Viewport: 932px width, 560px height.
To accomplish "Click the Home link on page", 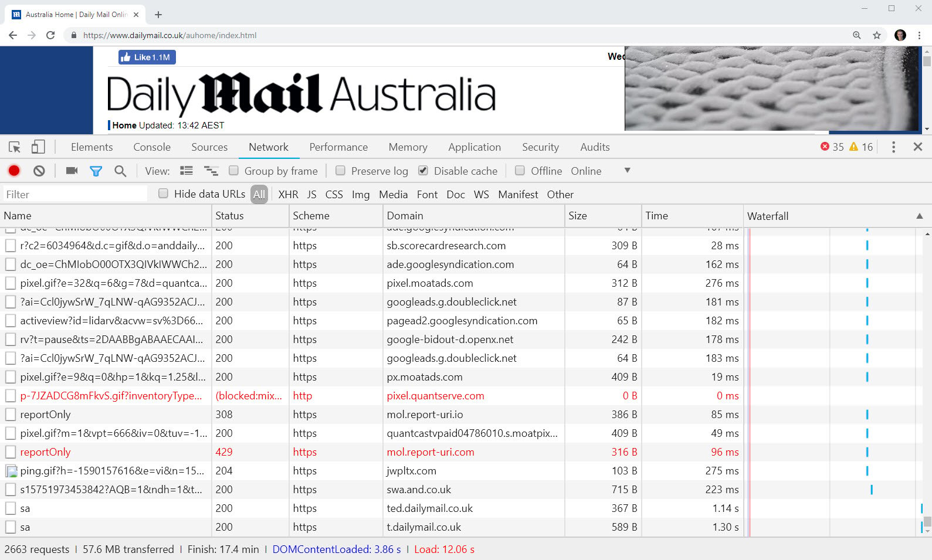I will 124,125.
